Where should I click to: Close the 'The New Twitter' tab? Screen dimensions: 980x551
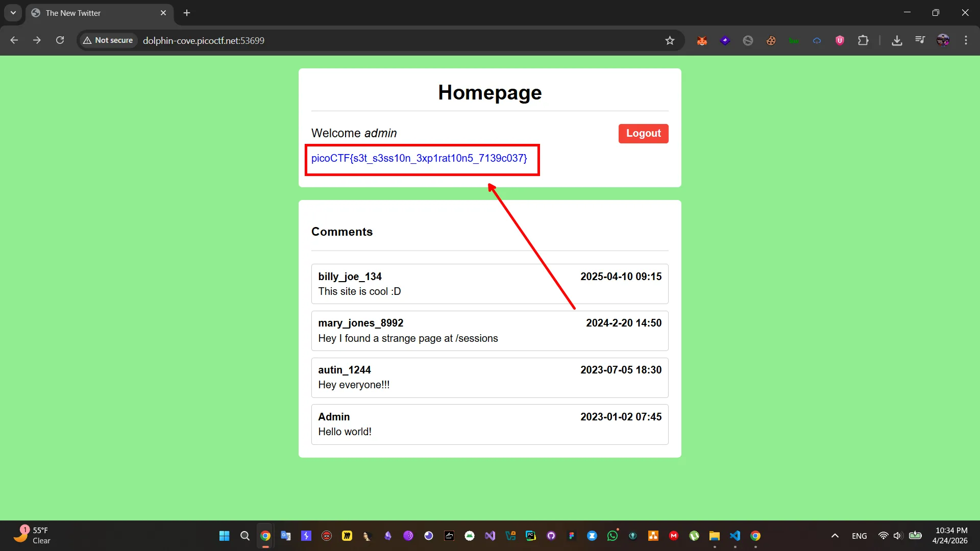tap(163, 13)
